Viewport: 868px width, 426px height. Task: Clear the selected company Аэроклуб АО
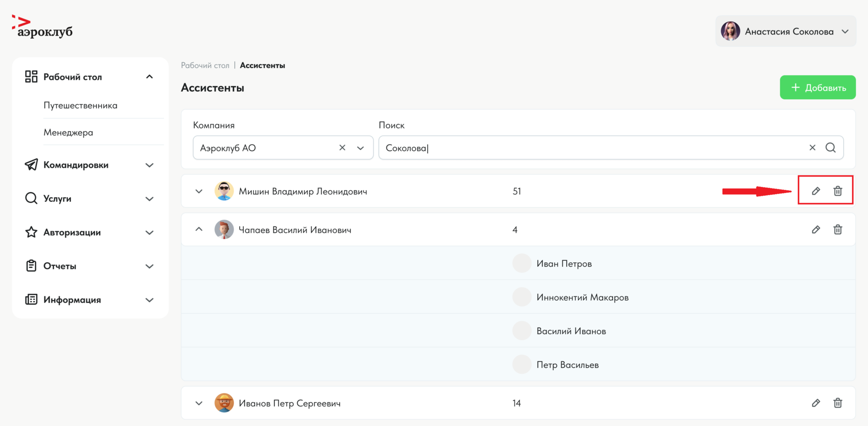point(342,148)
